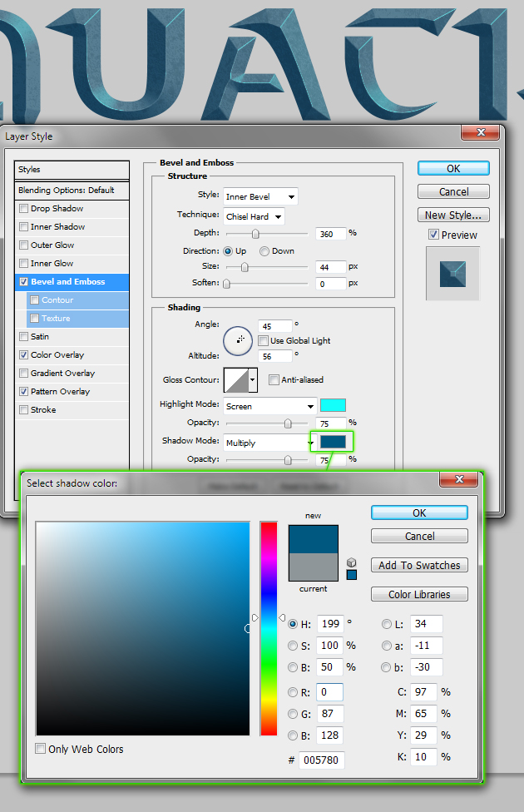Click the angle dial light direction control
The image size is (524, 812).
tap(238, 339)
